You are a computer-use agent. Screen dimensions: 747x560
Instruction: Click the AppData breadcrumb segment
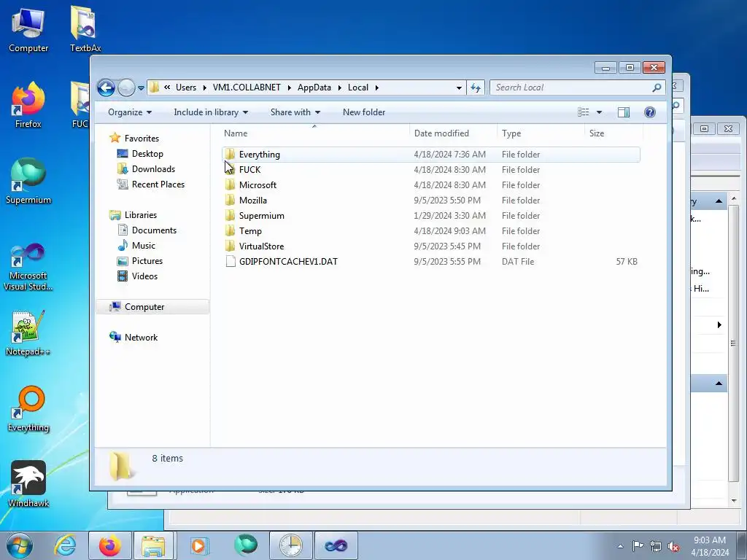314,87
